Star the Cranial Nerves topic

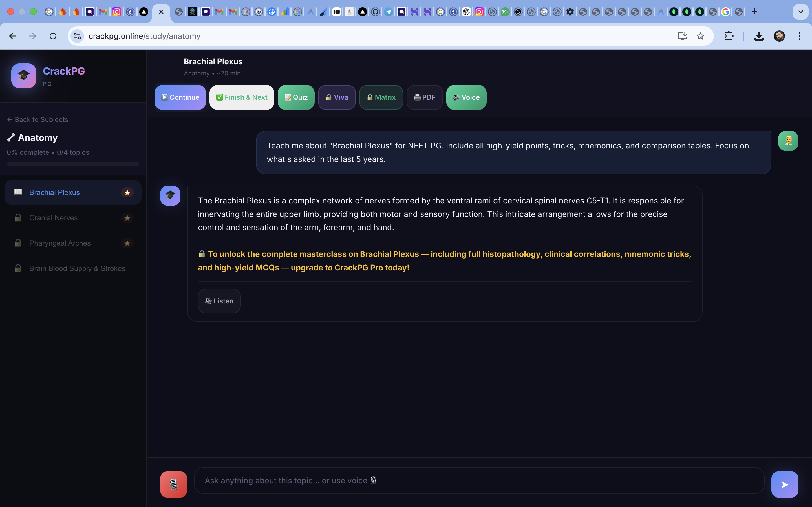pyautogui.click(x=127, y=218)
